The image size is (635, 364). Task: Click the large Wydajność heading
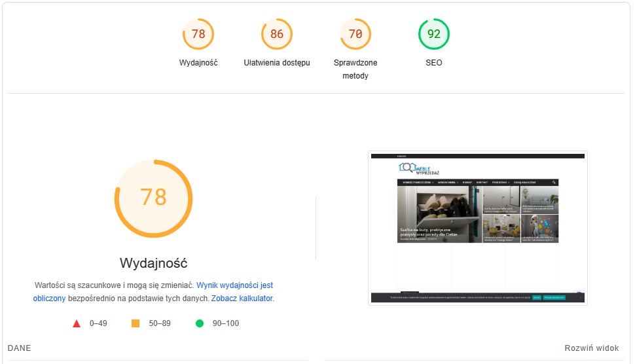click(153, 263)
